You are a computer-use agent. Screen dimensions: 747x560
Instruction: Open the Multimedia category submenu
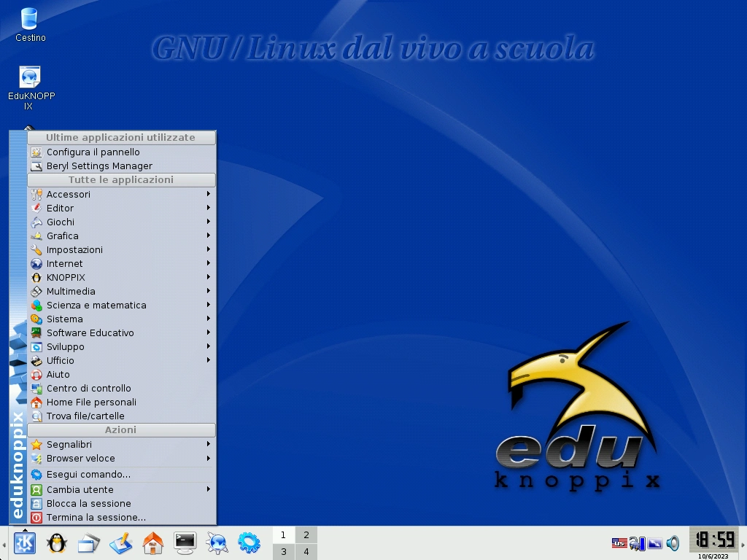click(x=70, y=291)
